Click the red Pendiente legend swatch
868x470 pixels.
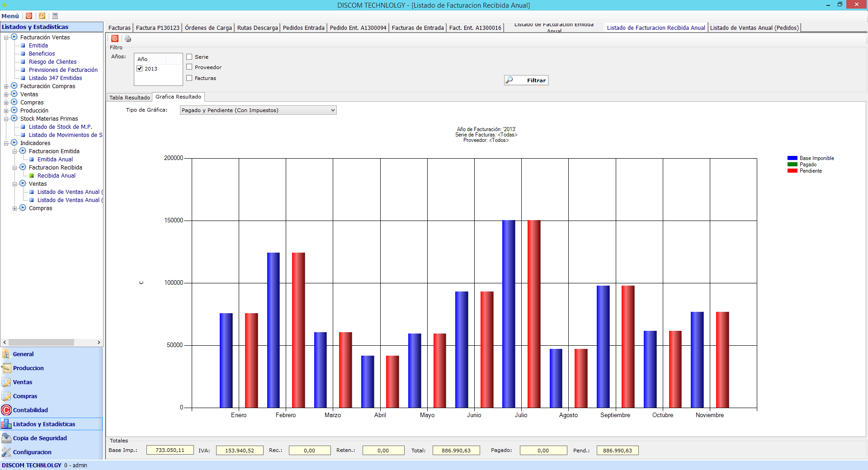792,171
